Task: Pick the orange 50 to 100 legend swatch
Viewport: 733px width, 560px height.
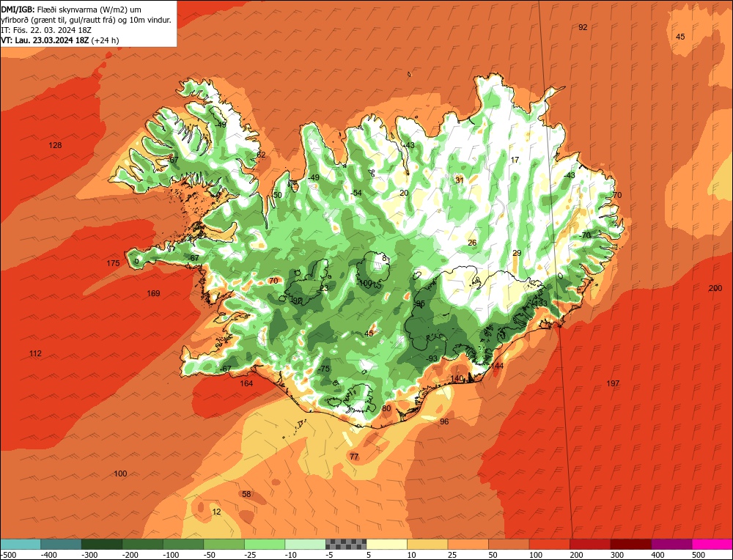Action: pyautogui.click(x=509, y=544)
